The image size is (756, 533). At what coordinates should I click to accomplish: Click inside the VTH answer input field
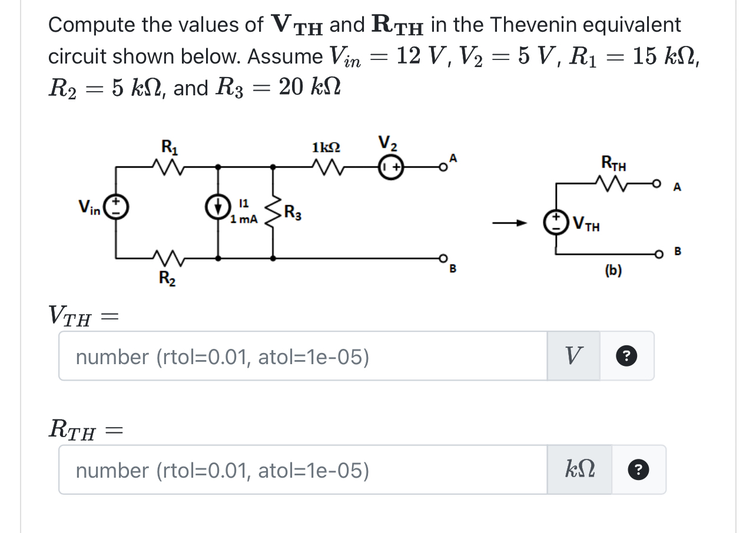[294, 356]
